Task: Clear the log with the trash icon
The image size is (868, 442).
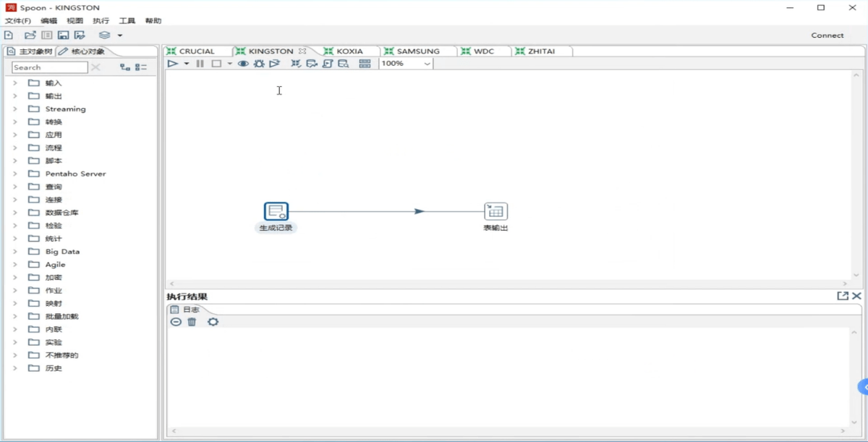Action: pos(192,322)
